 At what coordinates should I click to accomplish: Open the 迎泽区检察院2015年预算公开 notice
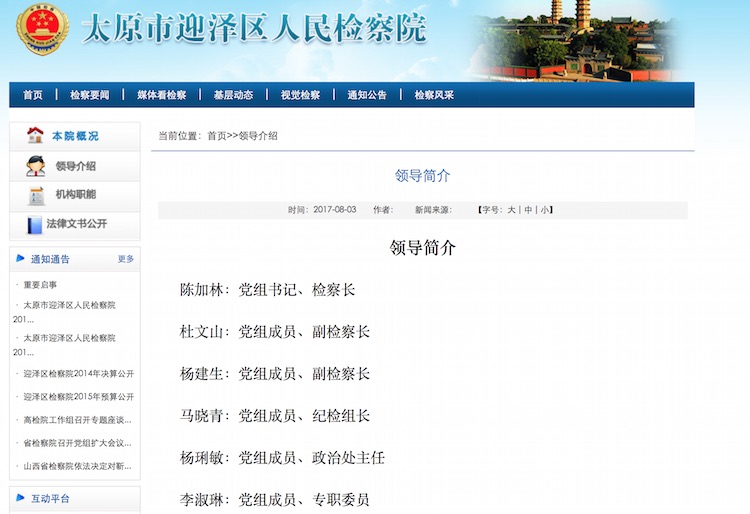[78, 396]
